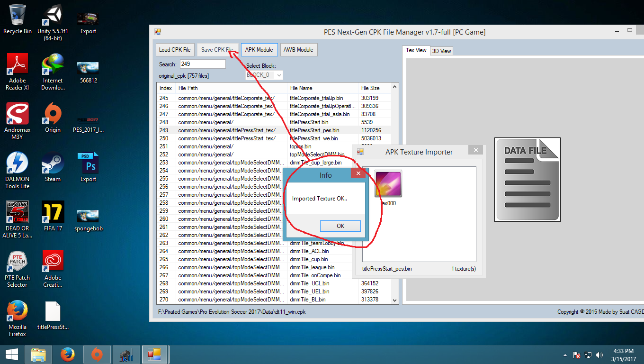Select row titleCorporate_trial_asia.bin
This screenshot has width=644, height=364.
tap(274, 114)
